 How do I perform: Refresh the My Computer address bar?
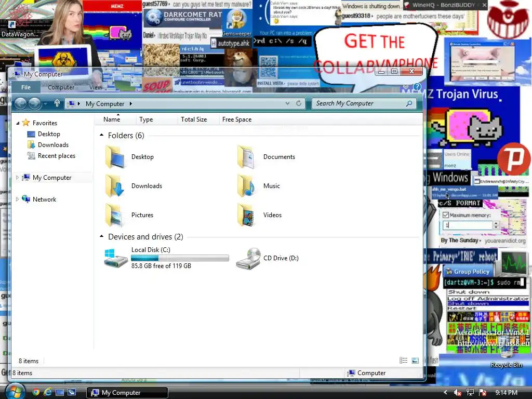coord(299,103)
